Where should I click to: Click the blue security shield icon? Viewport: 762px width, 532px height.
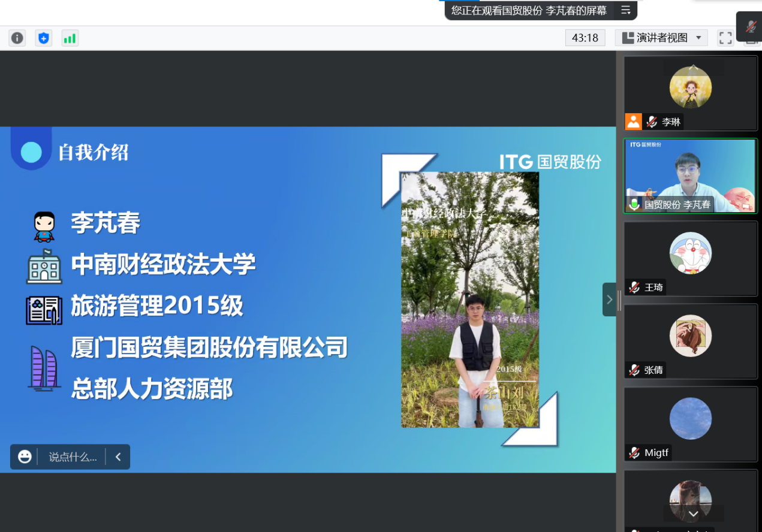(x=44, y=38)
